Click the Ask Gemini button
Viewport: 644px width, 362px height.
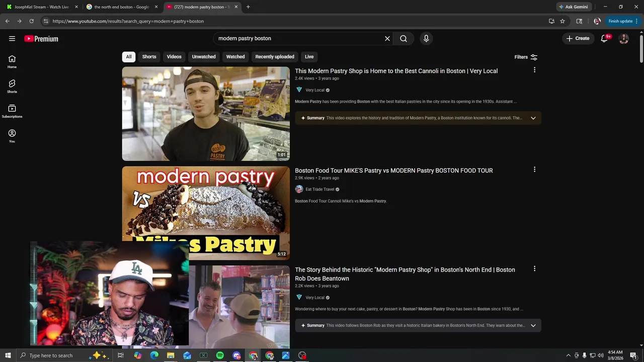click(x=573, y=7)
